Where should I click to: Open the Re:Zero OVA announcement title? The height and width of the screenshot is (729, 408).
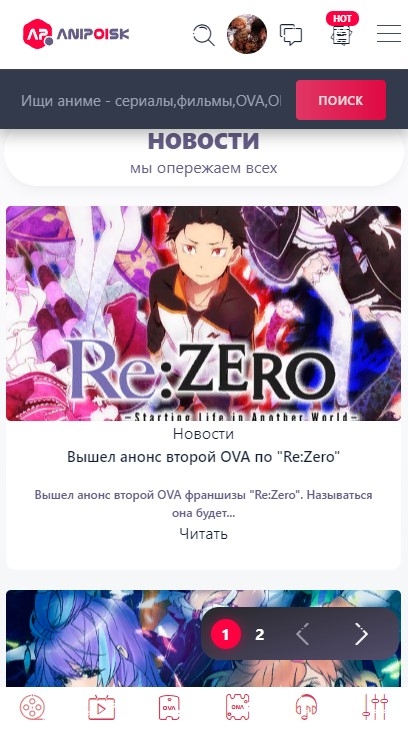(x=204, y=457)
